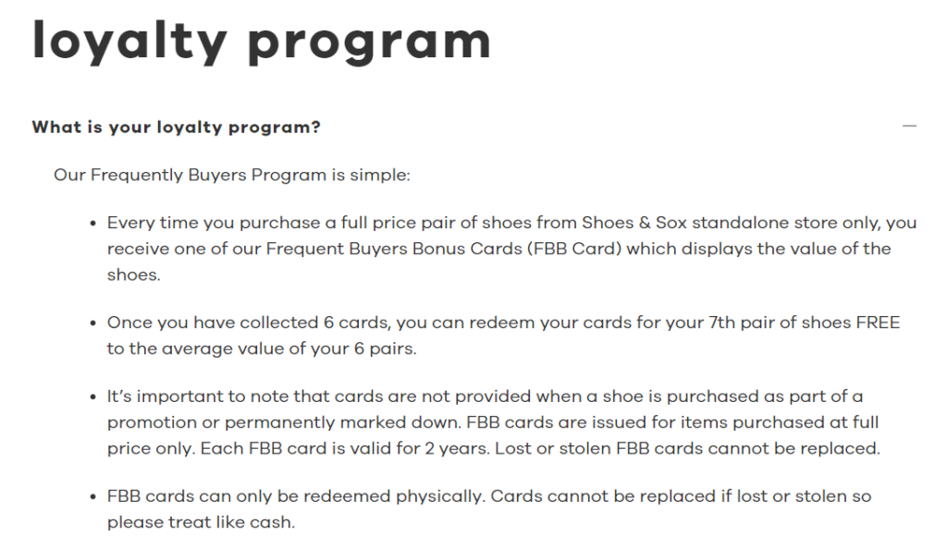947x560 pixels.
Task: Click the text 'promotion or permanently marked down'
Action: [x=284, y=422]
